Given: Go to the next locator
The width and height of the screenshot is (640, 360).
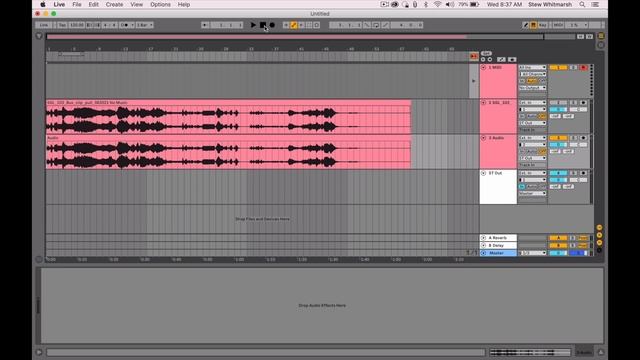Looking at the screenshot, I should tap(489, 59).
